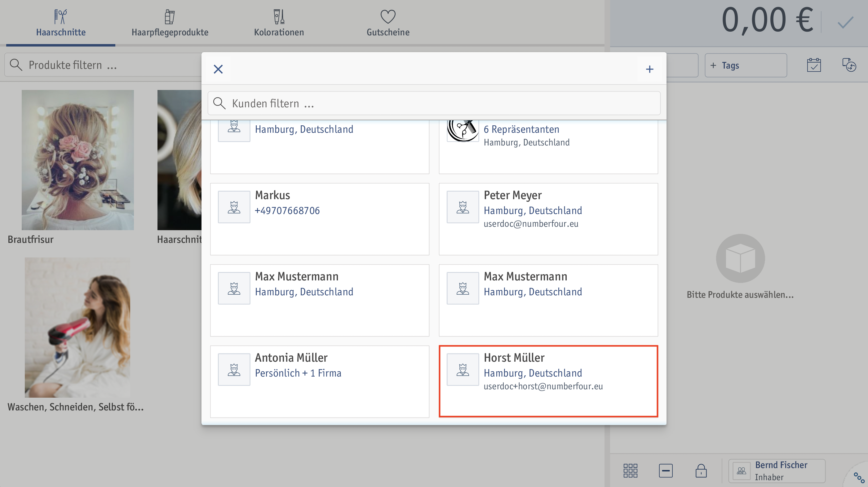Click the Tags button
Image resolution: width=868 pixels, height=487 pixels.
point(746,65)
